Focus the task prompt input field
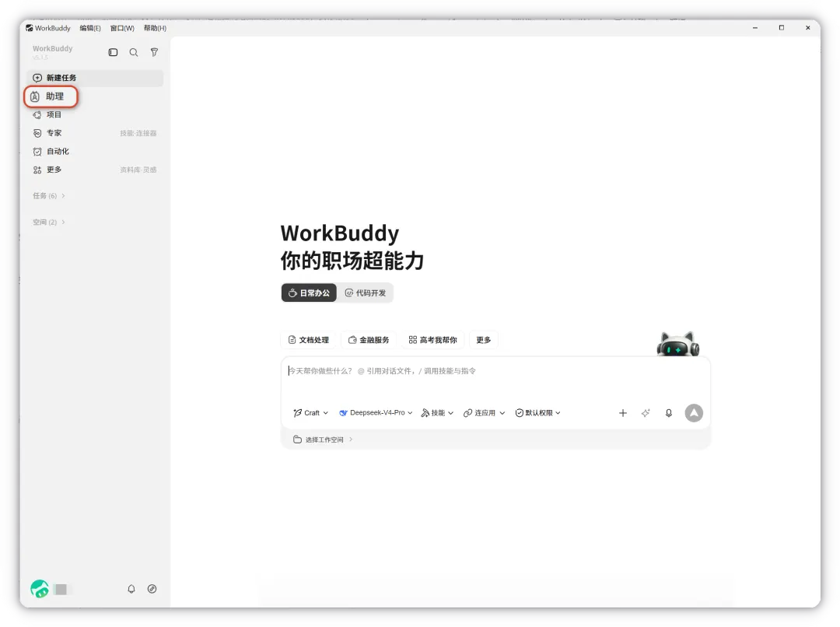 pos(495,379)
